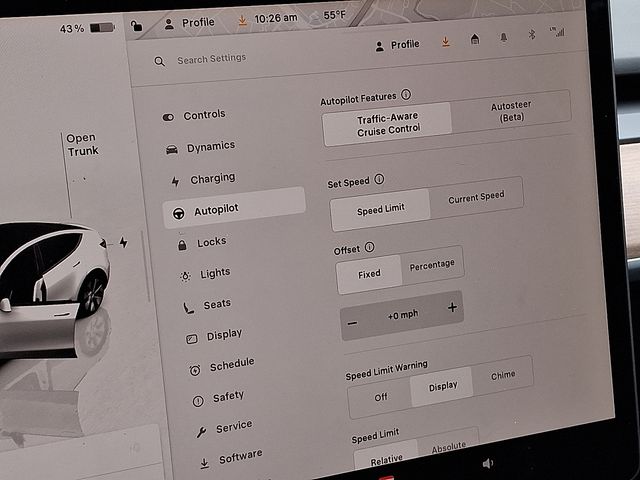The height and width of the screenshot is (480, 640).
Task: Select Autosteer (Beta) option
Action: tap(511, 111)
